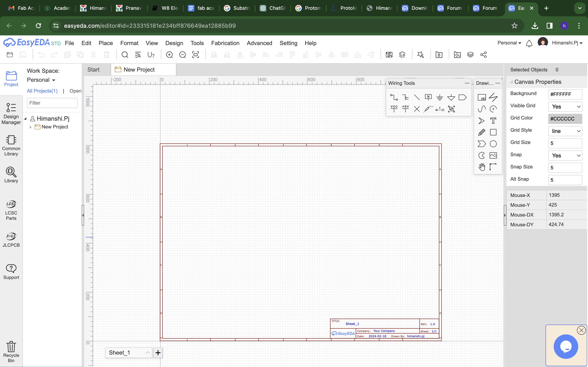Select the hand drag canvas tool

482,167
